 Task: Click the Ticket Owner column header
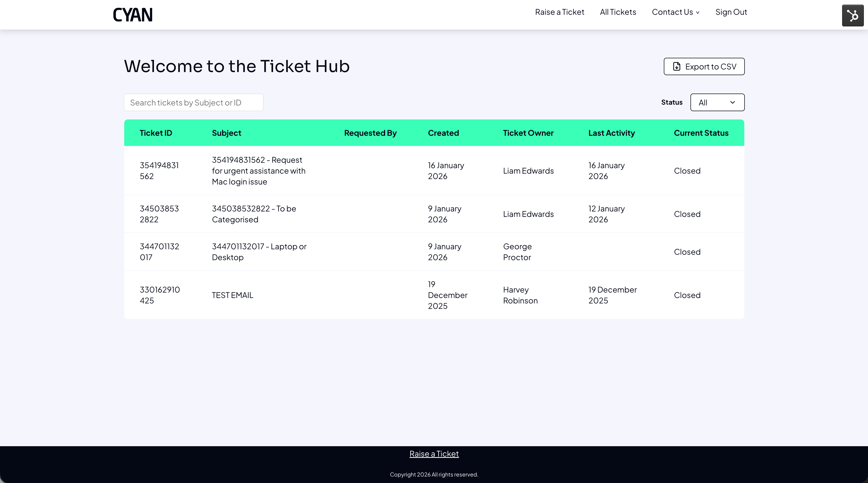(x=528, y=133)
